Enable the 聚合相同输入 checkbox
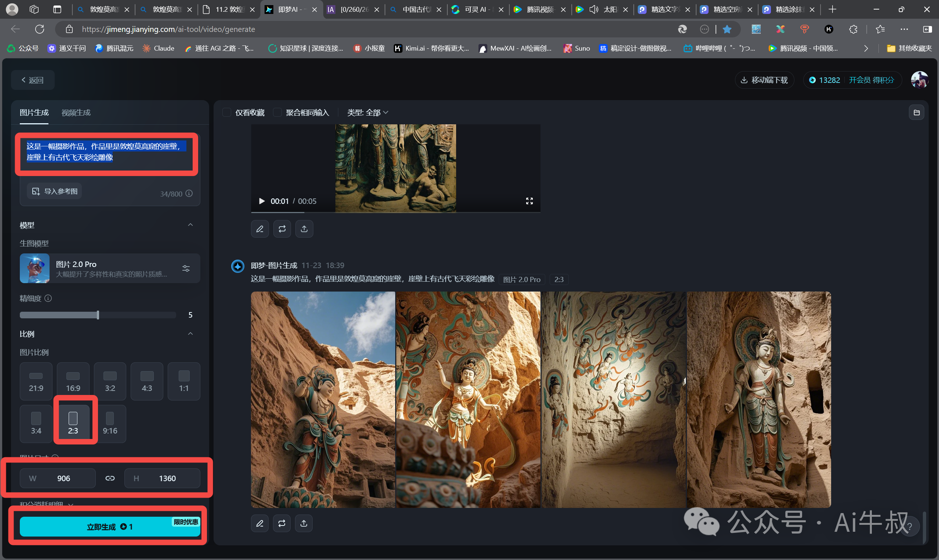Viewport: 939px width, 560px height. [277, 113]
